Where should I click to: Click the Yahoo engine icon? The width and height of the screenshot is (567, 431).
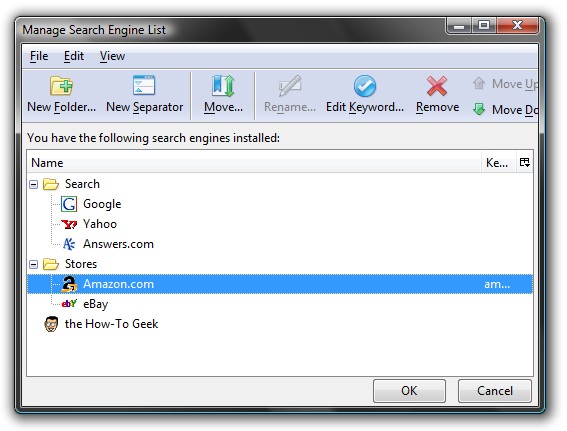(x=69, y=224)
